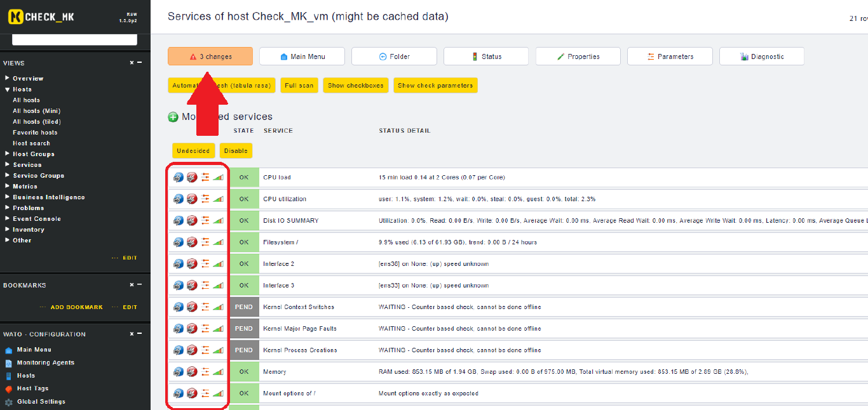Click the blue undecided icon for CPU load
868x410 pixels.
tap(179, 178)
